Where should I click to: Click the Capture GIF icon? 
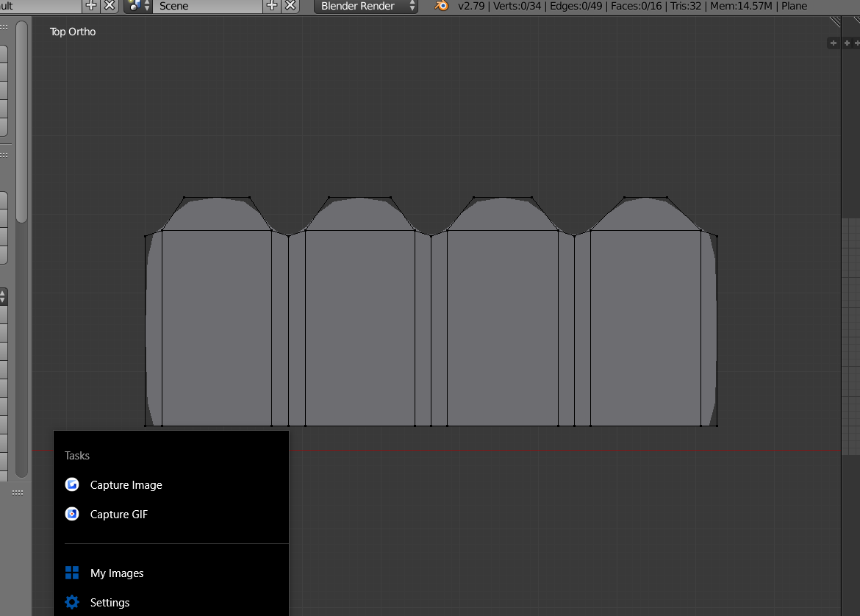[72, 514]
